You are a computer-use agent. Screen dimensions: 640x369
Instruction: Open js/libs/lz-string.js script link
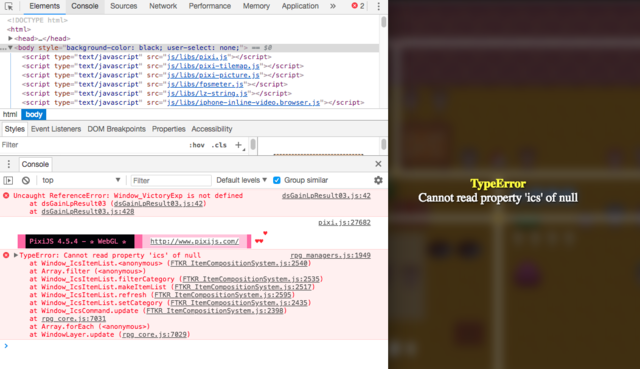[x=207, y=93]
